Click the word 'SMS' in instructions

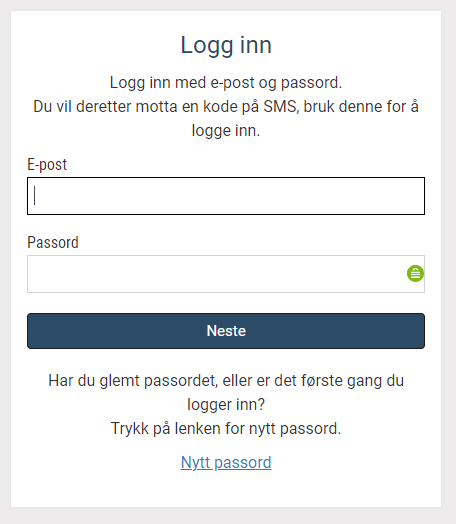(x=280, y=107)
